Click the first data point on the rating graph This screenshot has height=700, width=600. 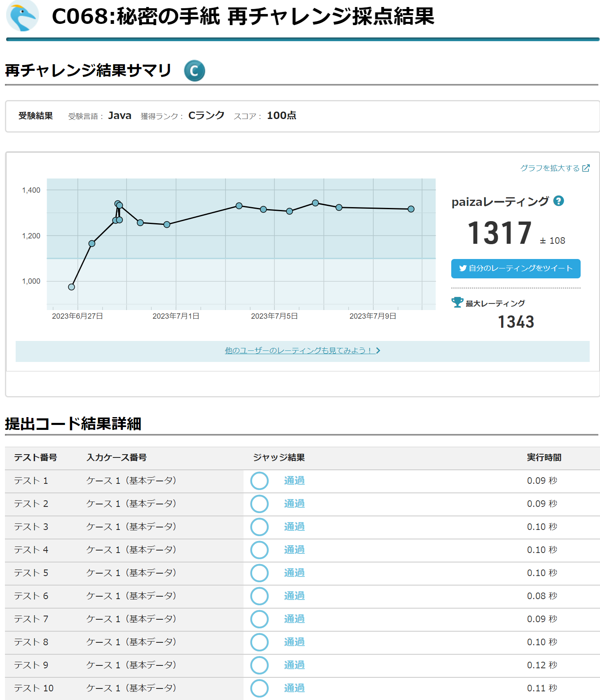[x=72, y=287]
